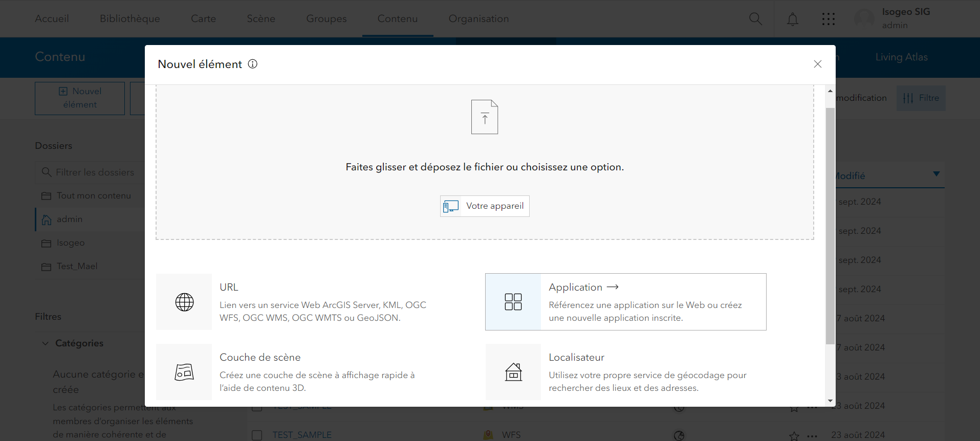Viewport: 980px width, 441px height.
Task: Click the Votre appareil button
Action: click(x=485, y=206)
